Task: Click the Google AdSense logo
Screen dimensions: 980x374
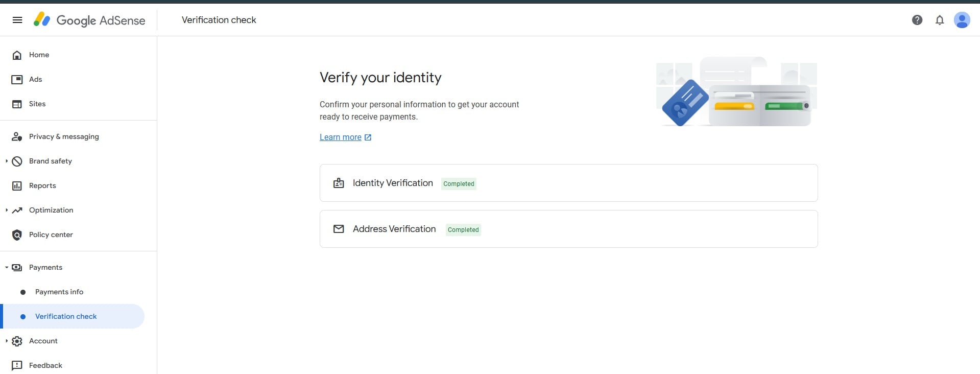Action: (x=90, y=20)
